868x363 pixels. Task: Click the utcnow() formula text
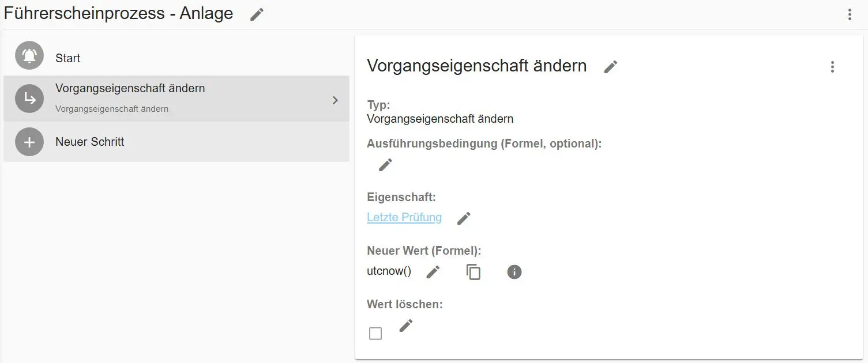point(389,271)
